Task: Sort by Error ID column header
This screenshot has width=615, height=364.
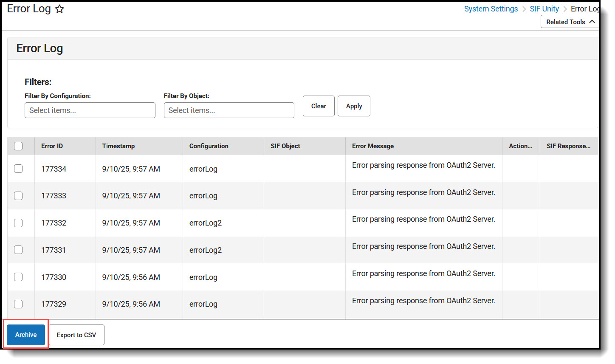Action: [52, 146]
